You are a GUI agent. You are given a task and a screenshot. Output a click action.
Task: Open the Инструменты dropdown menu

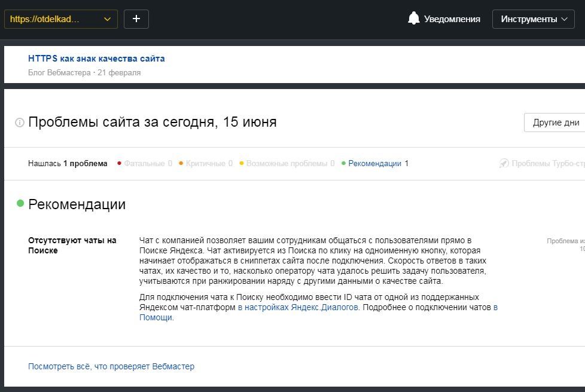click(x=533, y=19)
